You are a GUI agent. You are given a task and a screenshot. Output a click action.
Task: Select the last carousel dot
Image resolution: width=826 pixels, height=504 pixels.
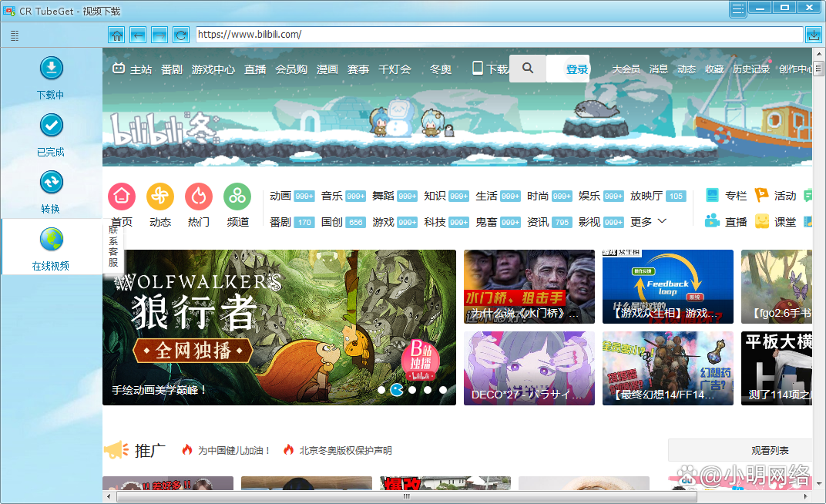click(x=443, y=390)
